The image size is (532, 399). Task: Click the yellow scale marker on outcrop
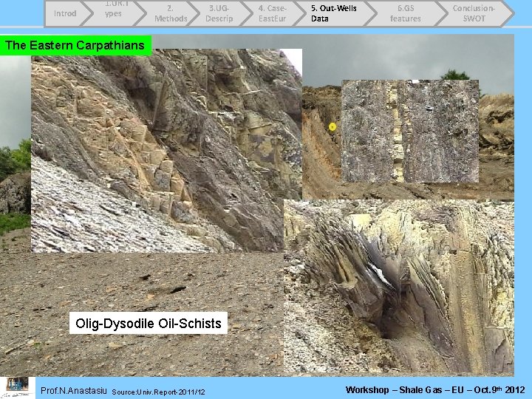pos(332,127)
